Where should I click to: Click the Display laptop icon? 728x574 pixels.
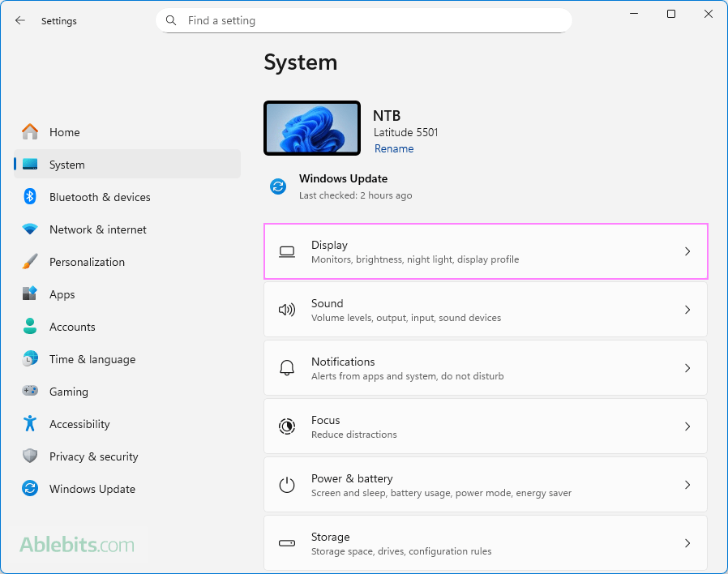point(287,251)
